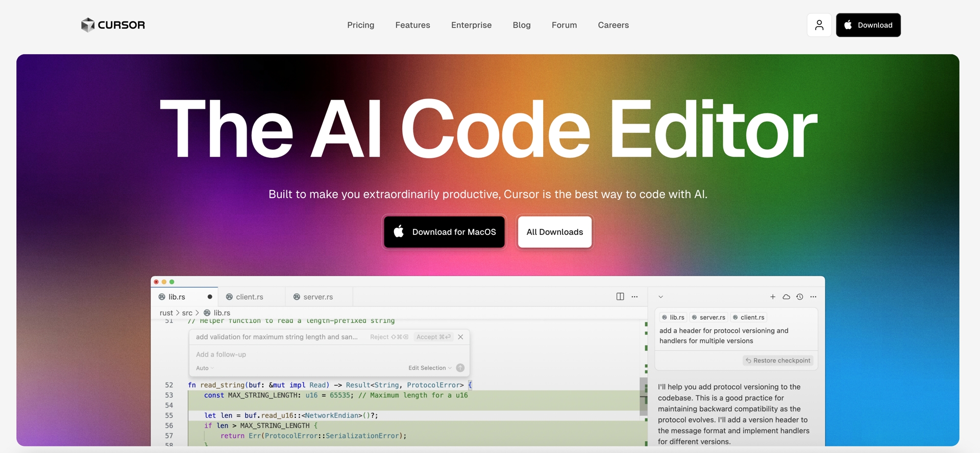Click the lib.rs context chip in chat
The width and height of the screenshot is (980, 453).
click(x=673, y=318)
